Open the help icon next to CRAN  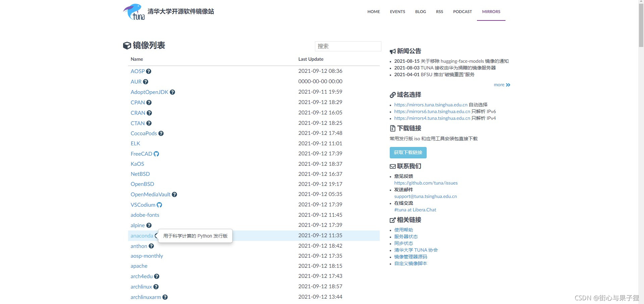(149, 113)
